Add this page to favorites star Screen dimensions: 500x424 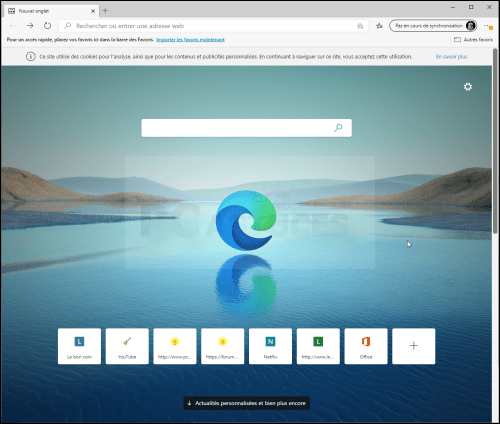360,26
